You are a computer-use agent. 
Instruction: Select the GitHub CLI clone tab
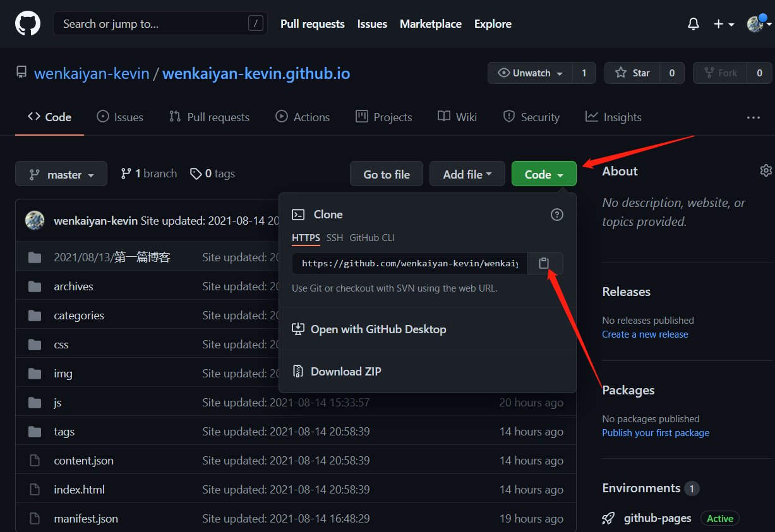(372, 238)
